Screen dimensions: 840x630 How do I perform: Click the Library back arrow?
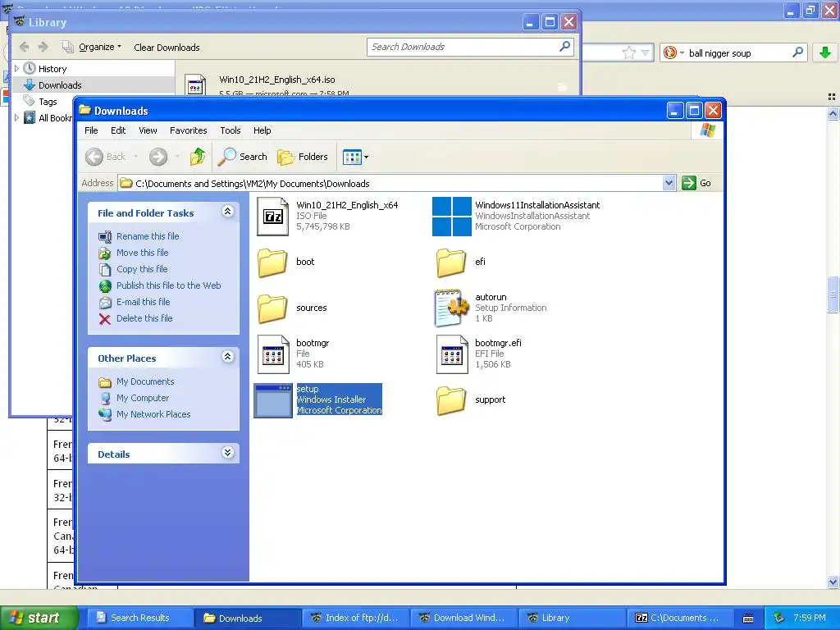pos(24,47)
